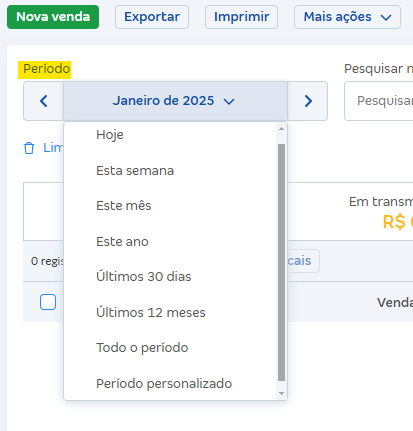
Task: Open the Exportar option
Action: pyautogui.click(x=152, y=17)
